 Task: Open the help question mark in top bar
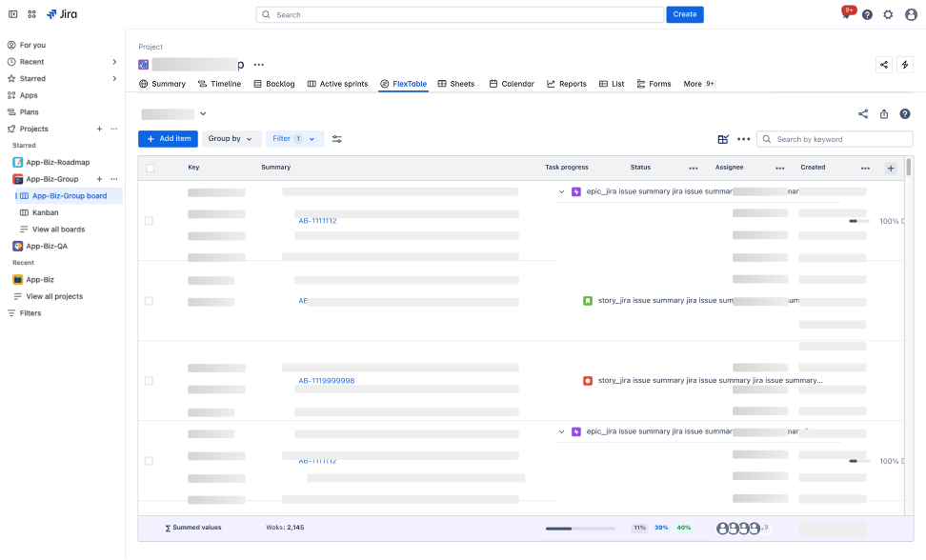click(867, 14)
